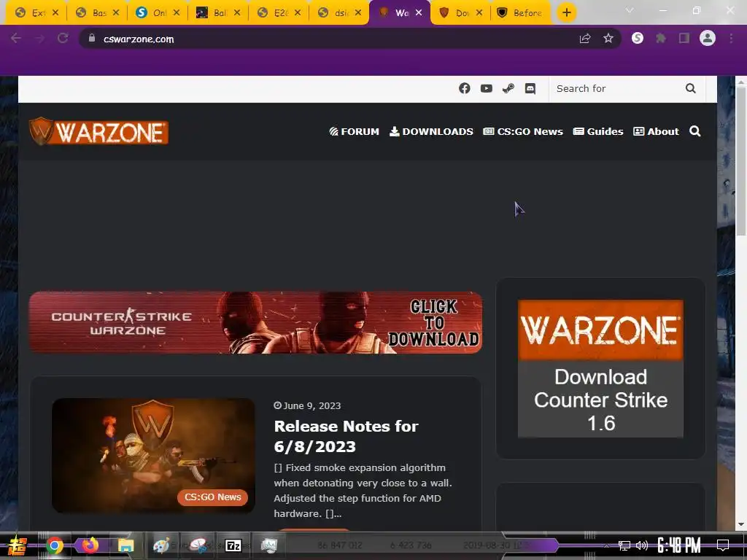Click the share page icon in address bar
The height and width of the screenshot is (560, 747).
click(585, 39)
